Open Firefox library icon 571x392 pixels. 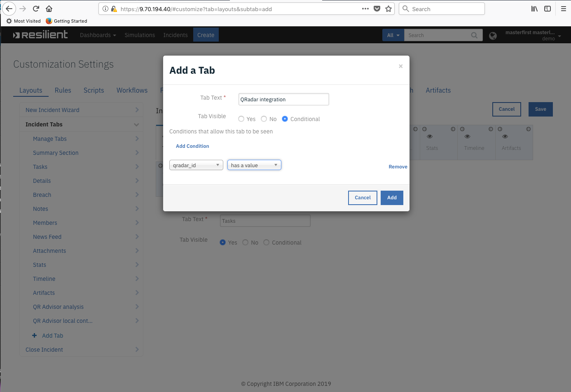tap(534, 9)
